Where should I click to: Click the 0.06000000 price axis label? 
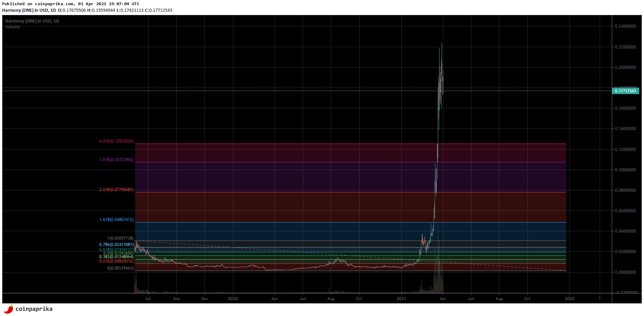(x=625, y=211)
